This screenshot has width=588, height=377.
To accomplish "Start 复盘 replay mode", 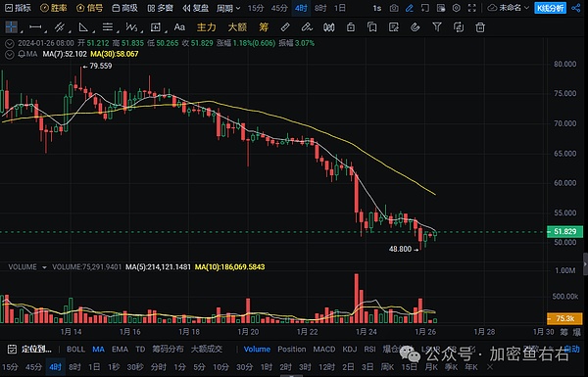I will coord(195,8).
